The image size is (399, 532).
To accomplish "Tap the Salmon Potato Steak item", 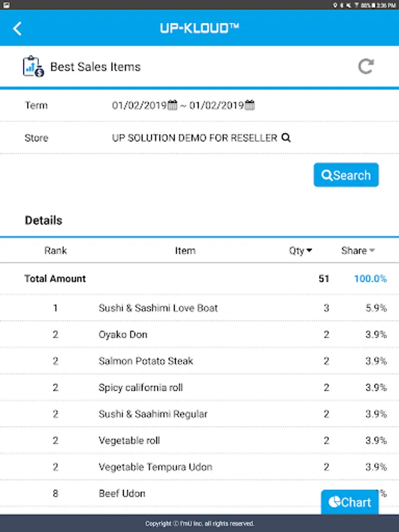I will [x=145, y=361].
